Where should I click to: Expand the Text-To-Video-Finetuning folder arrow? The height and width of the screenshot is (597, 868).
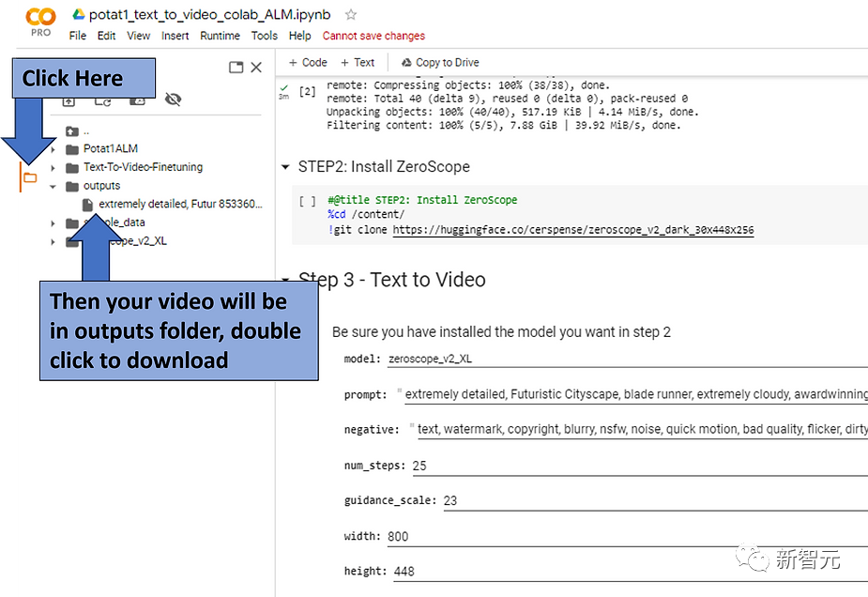tap(53, 168)
